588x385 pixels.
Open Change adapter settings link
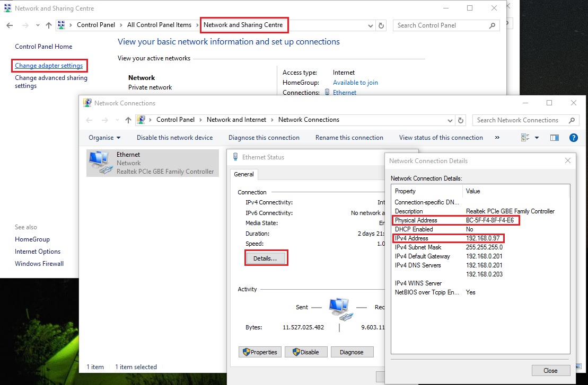(49, 66)
